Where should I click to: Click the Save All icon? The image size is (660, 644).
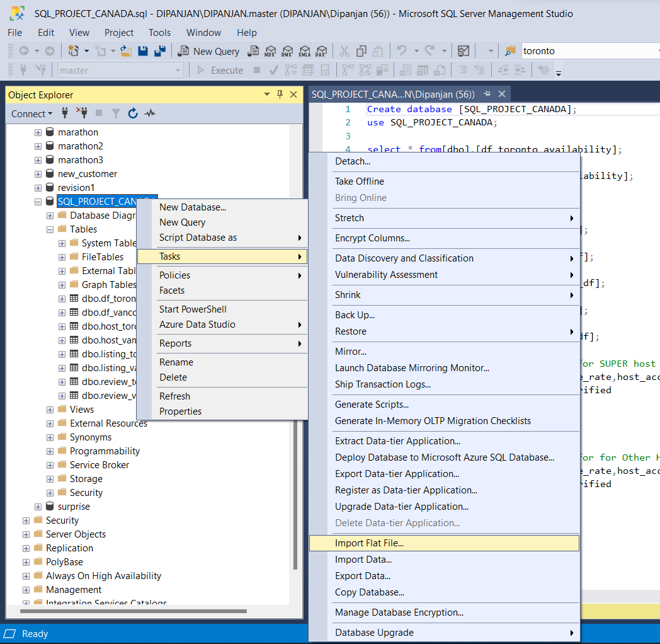pyautogui.click(x=160, y=52)
